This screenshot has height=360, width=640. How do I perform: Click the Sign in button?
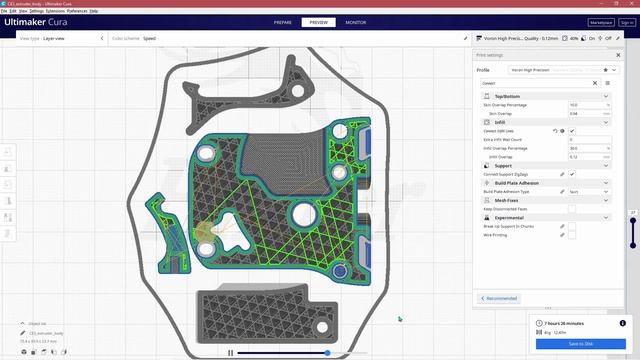tap(627, 23)
